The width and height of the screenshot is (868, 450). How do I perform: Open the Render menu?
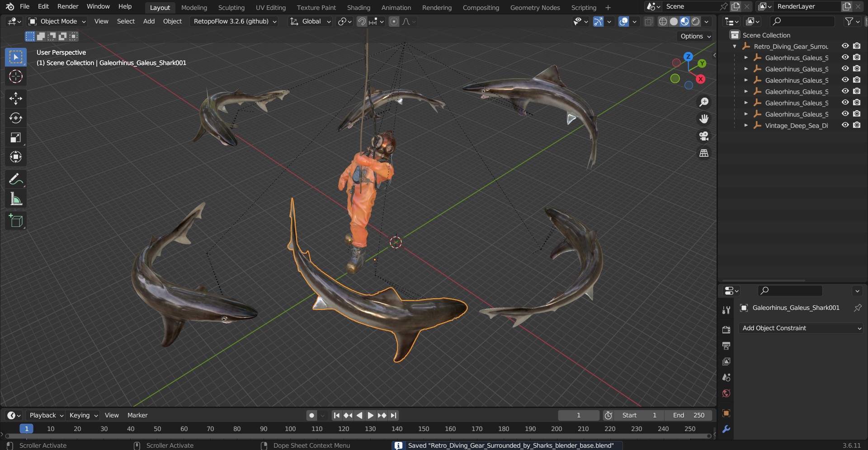tap(68, 6)
